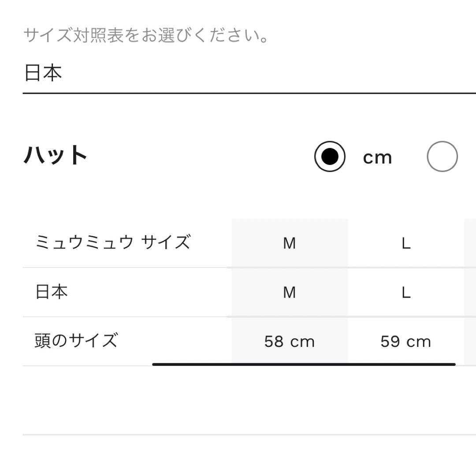Enable the filled radio next to cm
Viewport: 476px width, 476px height.
[x=330, y=157]
